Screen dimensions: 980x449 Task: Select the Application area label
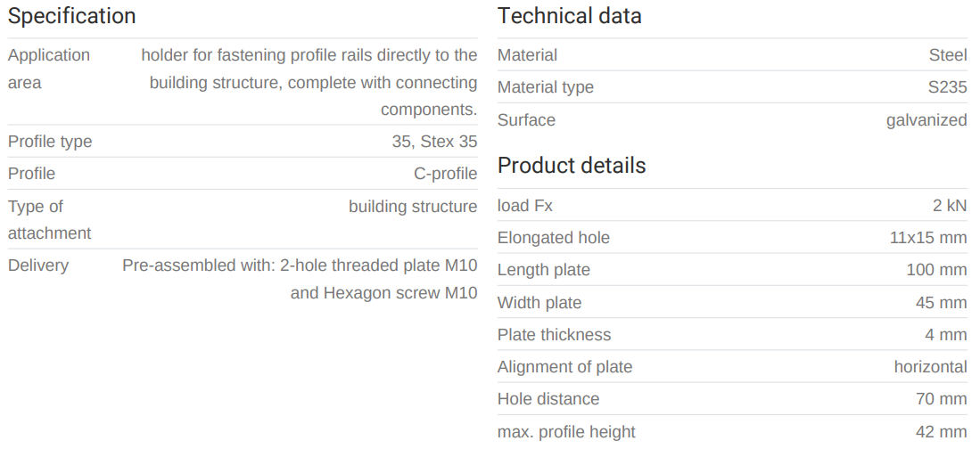(x=49, y=69)
